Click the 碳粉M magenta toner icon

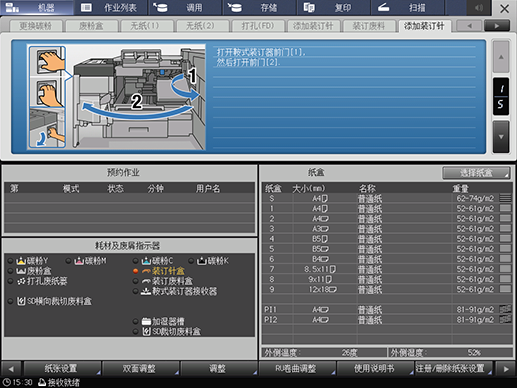click(x=79, y=261)
